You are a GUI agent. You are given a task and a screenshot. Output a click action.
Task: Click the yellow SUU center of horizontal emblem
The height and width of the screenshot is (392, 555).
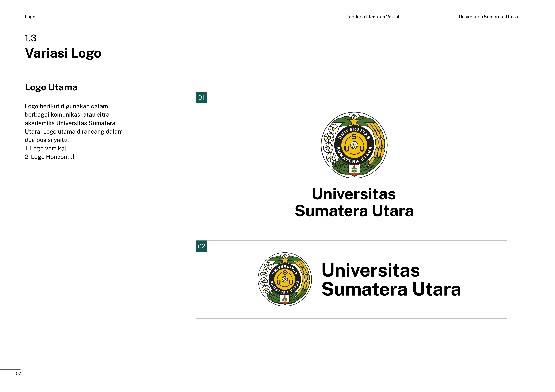click(x=284, y=279)
